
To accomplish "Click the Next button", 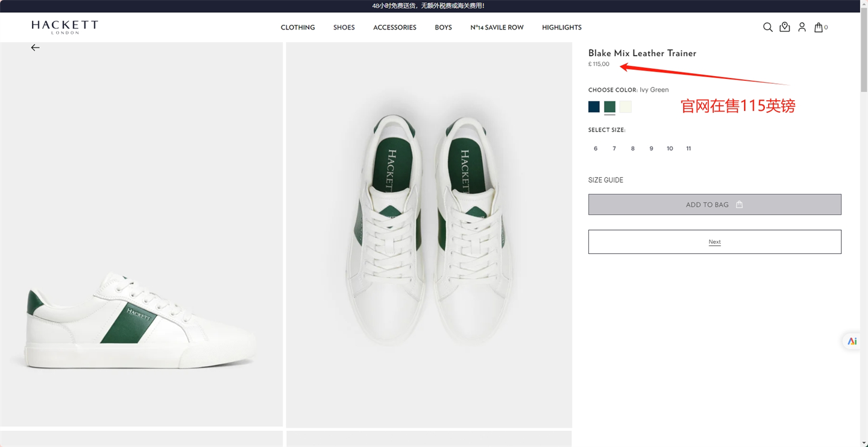I will pos(714,242).
